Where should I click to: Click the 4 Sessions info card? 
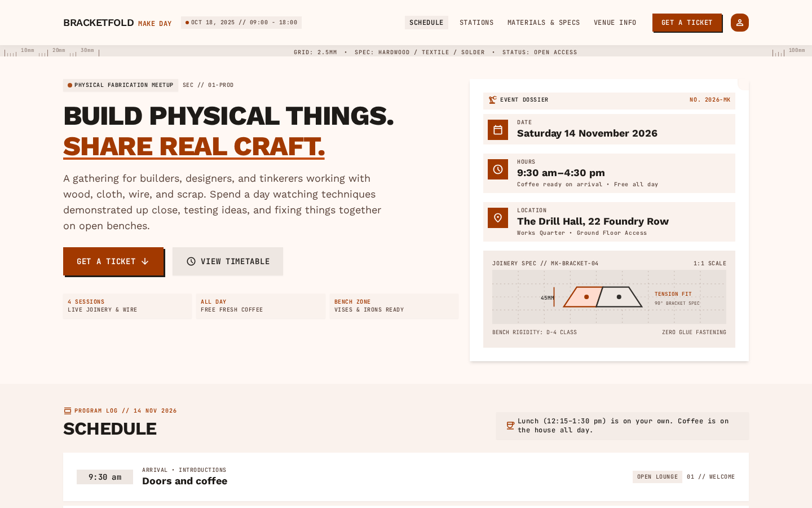tap(127, 306)
